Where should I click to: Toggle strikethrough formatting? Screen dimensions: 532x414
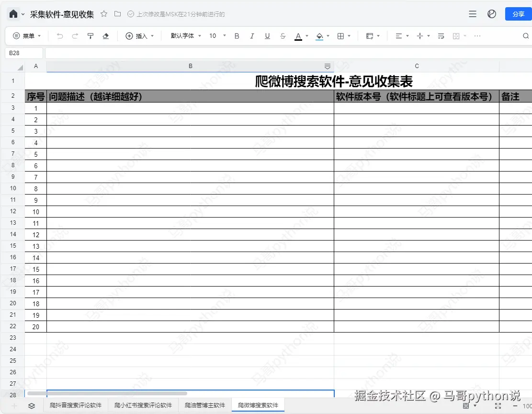[283, 35]
